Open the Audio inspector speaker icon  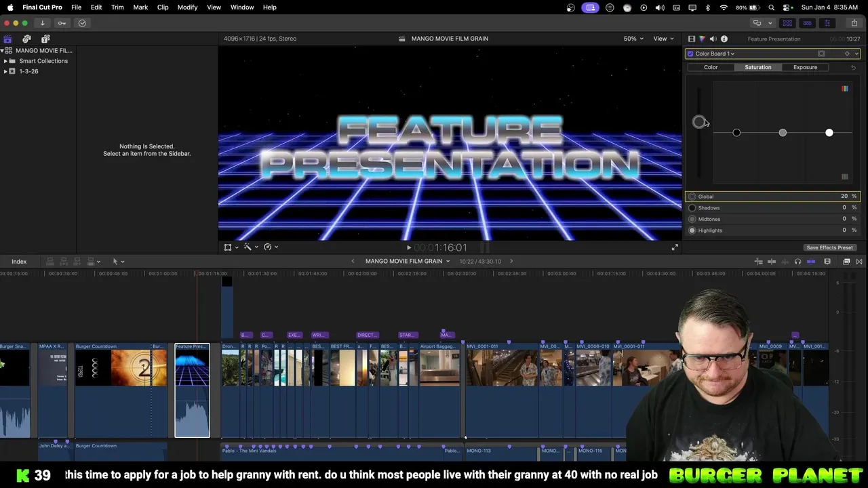pos(713,39)
